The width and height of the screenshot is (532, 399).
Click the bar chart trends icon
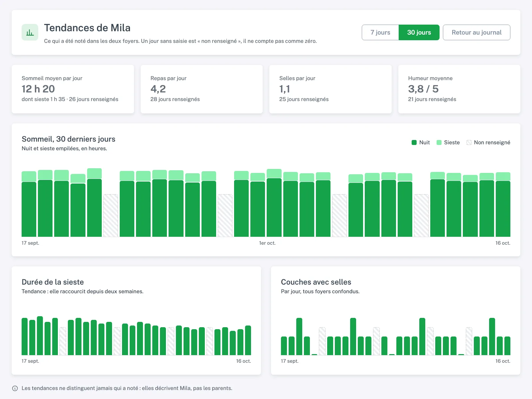30,32
